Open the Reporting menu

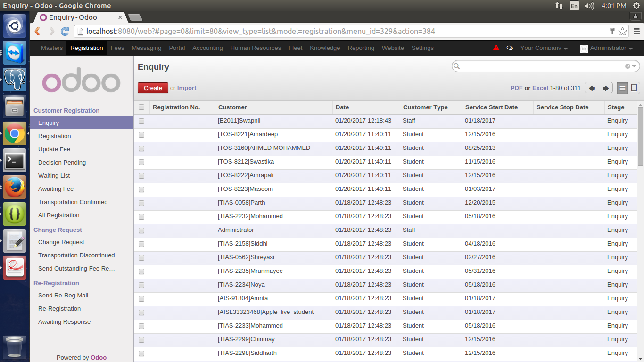(361, 48)
